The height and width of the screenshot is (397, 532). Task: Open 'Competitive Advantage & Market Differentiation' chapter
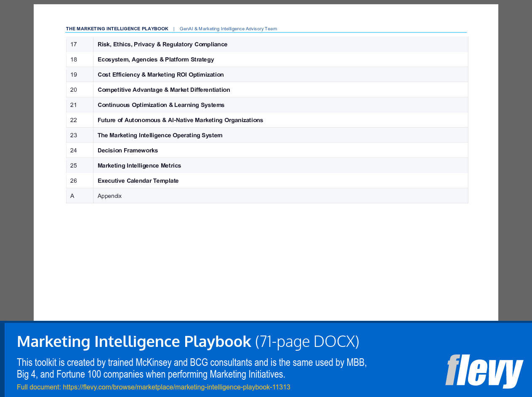(164, 90)
